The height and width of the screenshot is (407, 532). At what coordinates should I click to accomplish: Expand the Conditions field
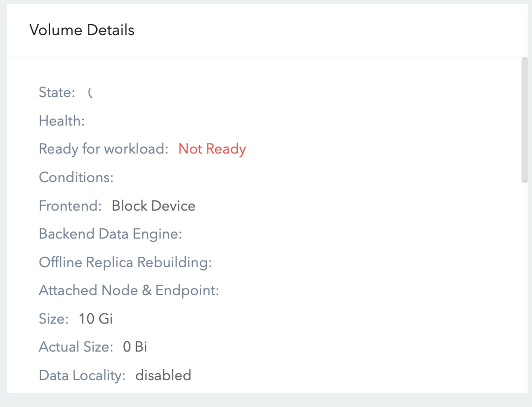76,177
